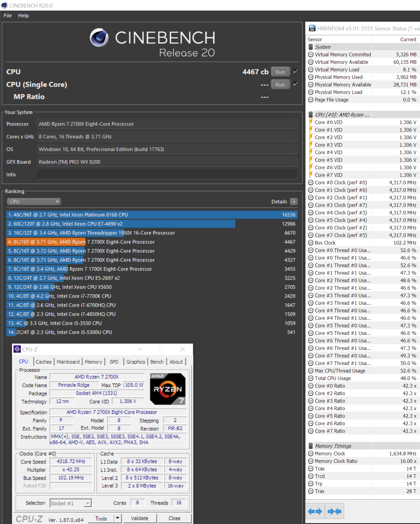
Task: Open the Ranking CPU dropdown
Action: pyautogui.click(x=34, y=201)
